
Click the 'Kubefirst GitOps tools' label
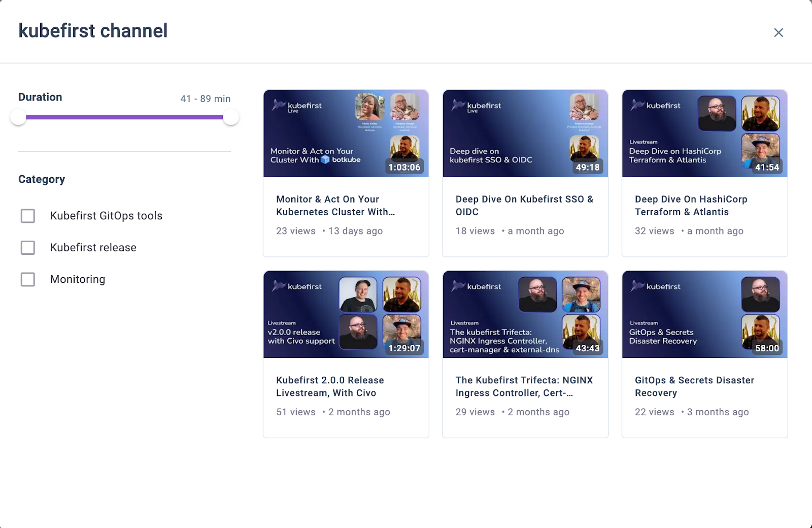coord(106,216)
